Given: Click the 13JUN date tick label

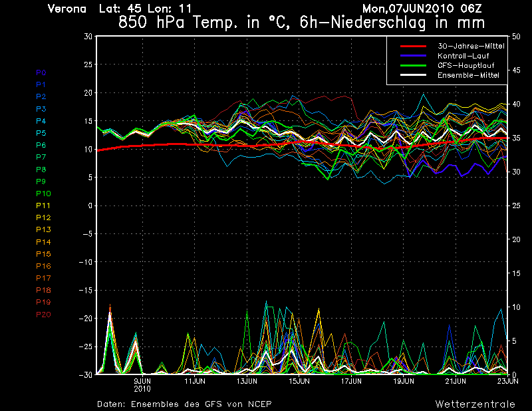Looking at the screenshot, I should 247,382.
